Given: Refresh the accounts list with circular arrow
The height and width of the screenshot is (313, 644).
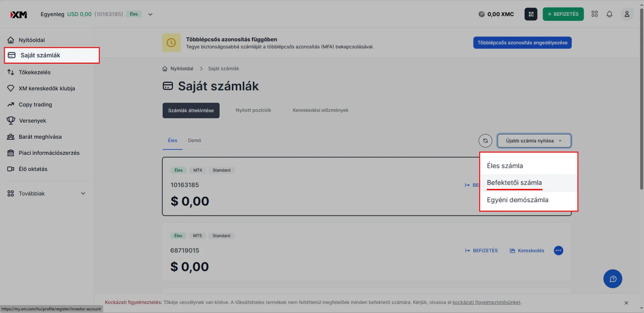Looking at the screenshot, I should (x=485, y=141).
